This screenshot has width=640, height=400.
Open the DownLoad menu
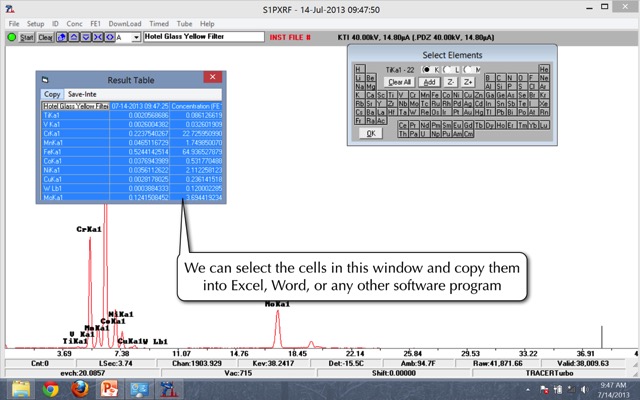[125, 23]
